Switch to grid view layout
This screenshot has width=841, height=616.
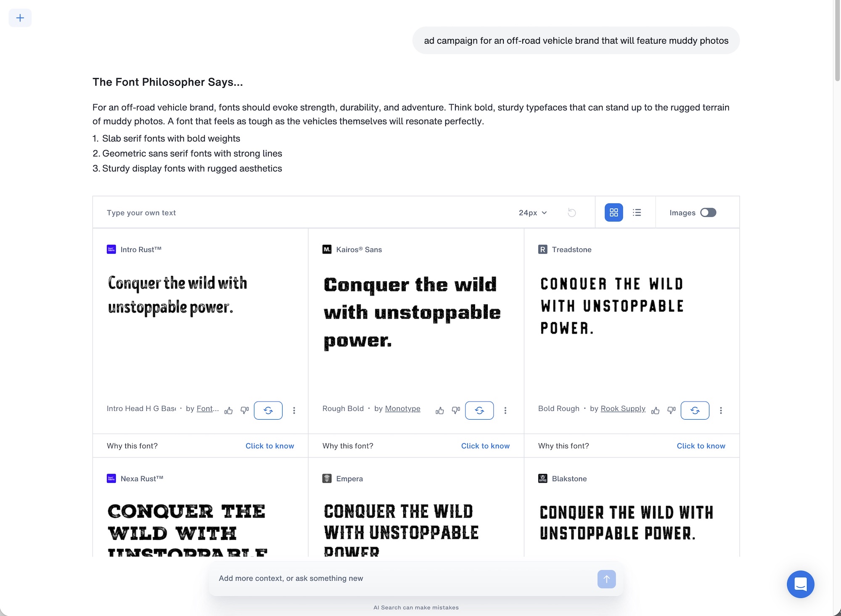coord(614,212)
